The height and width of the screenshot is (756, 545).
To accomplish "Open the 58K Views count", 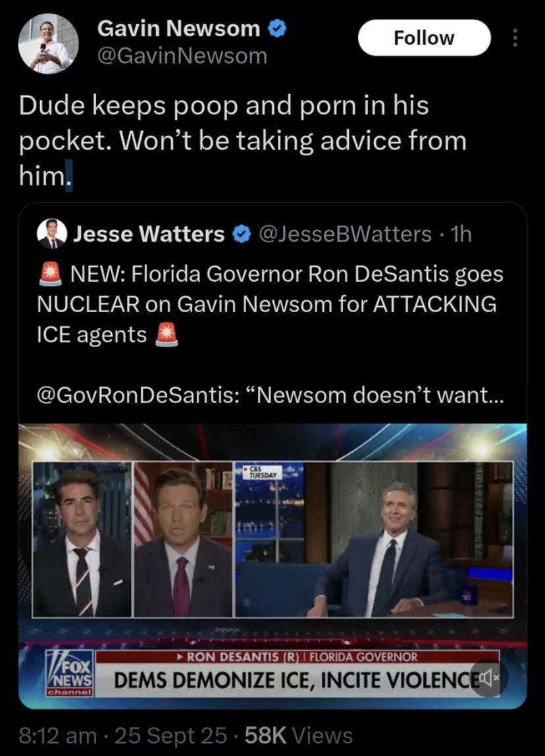I will click(x=299, y=736).
